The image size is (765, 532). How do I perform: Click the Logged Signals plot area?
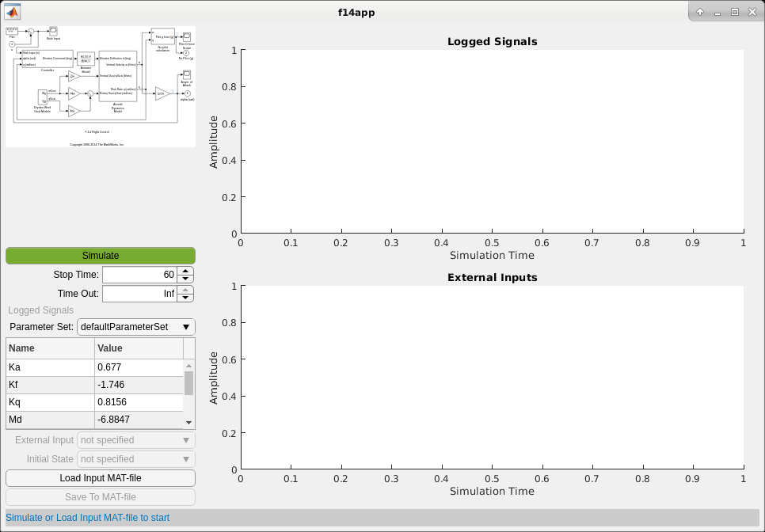(x=493, y=142)
